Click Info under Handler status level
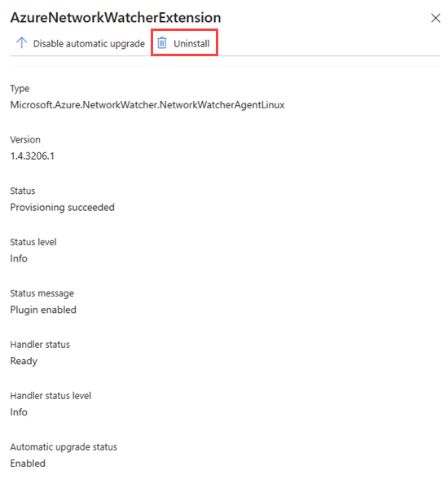448x479 pixels. 19,412
